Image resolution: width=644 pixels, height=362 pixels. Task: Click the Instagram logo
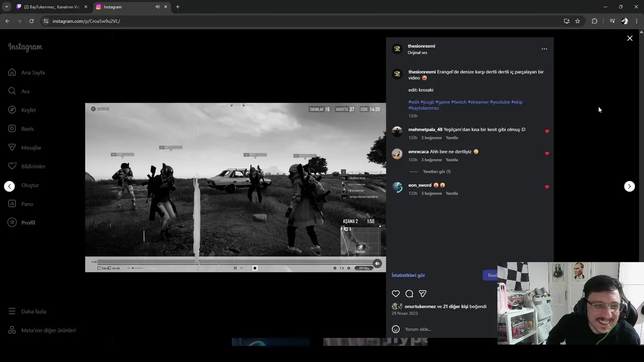point(25,47)
